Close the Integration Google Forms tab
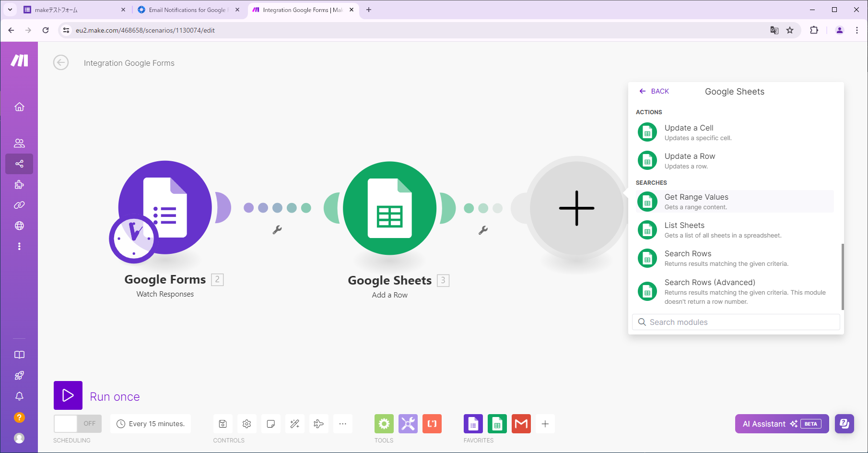Image resolution: width=868 pixels, height=453 pixels. click(352, 10)
